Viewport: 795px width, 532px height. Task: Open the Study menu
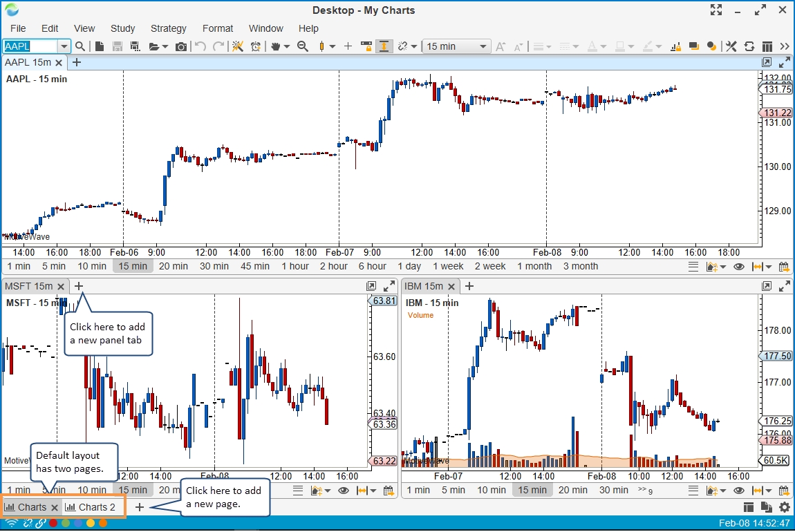[122, 28]
